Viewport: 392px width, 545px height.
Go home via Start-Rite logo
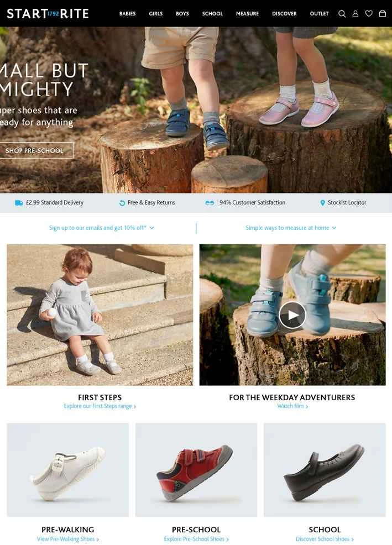pos(48,14)
